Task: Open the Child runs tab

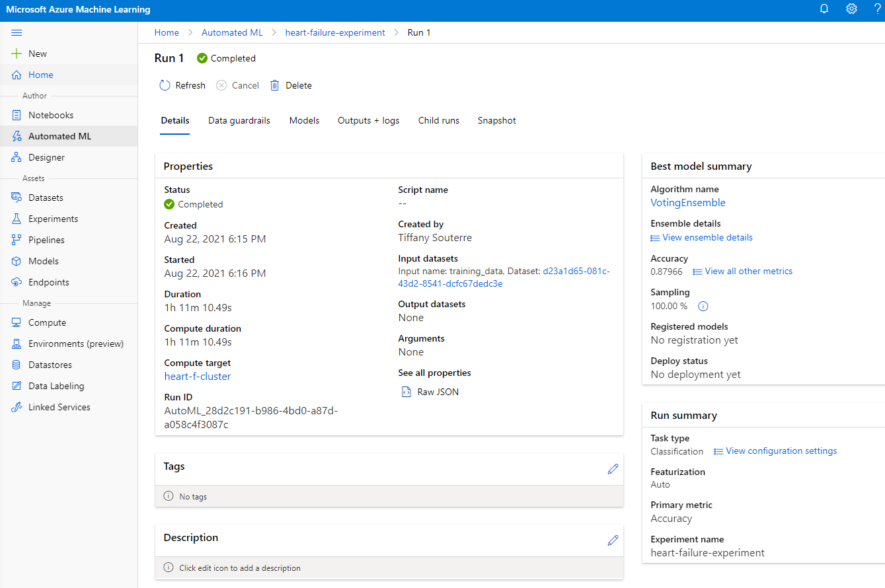Action: pos(438,120)
